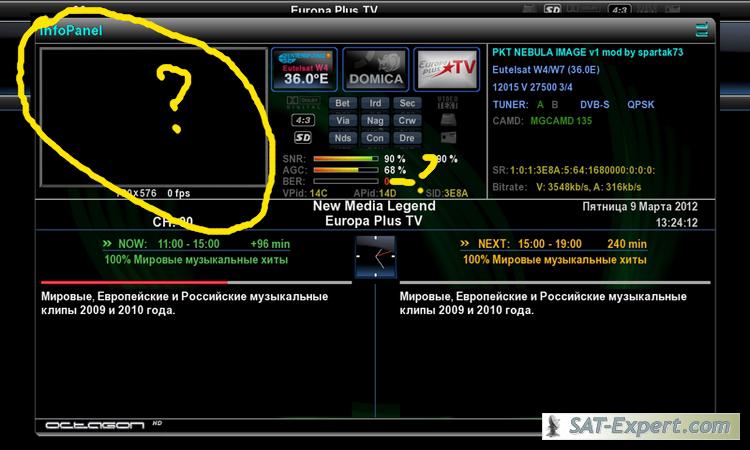
Task: Click the '0 fps' frame rate text
Action: tap(178, 193)
